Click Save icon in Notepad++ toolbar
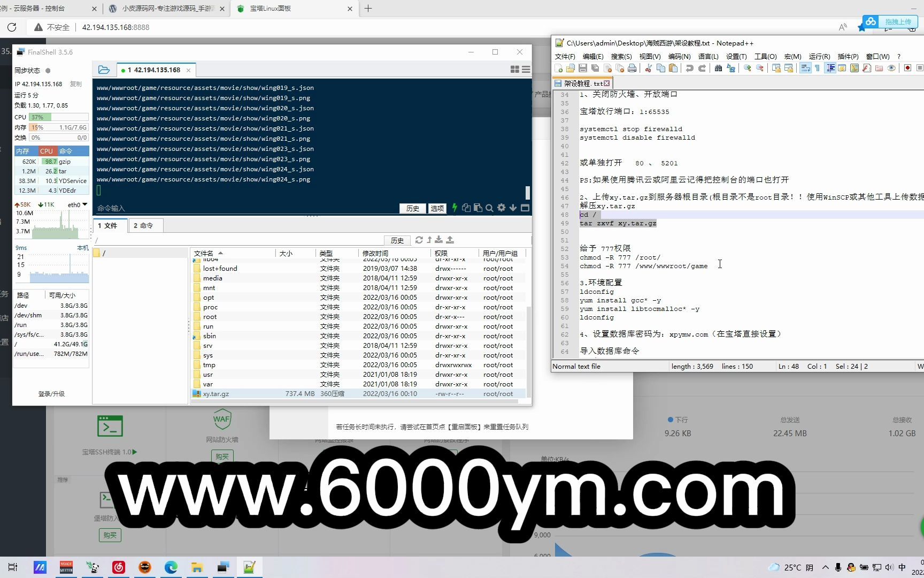This screenshot has width=924, height=578. pos(583,68)
